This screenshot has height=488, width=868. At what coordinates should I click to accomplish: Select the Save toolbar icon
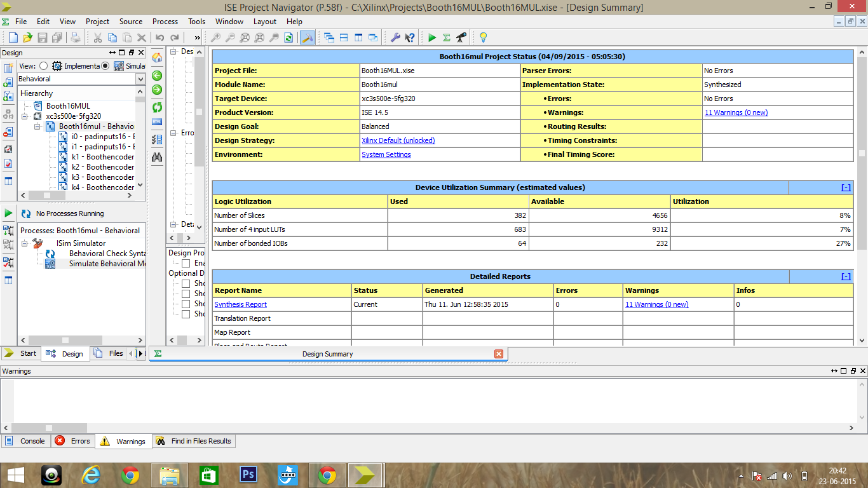(42, 37)
